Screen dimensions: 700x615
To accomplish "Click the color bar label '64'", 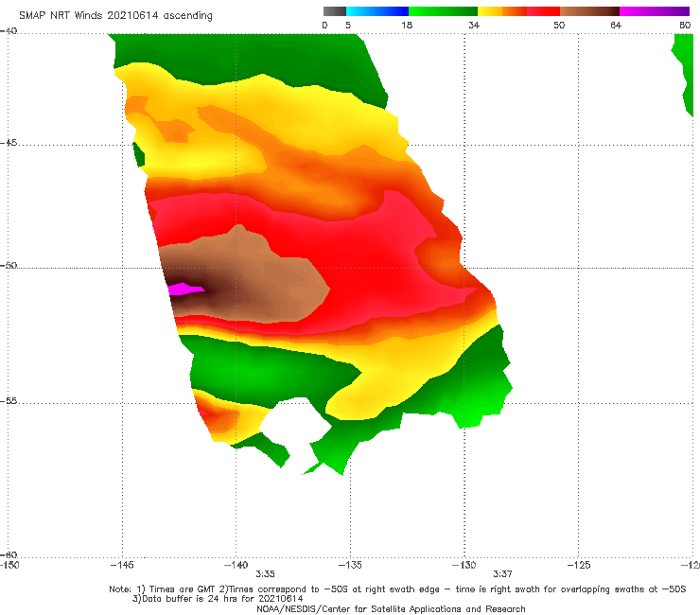I will click(616, 25).
